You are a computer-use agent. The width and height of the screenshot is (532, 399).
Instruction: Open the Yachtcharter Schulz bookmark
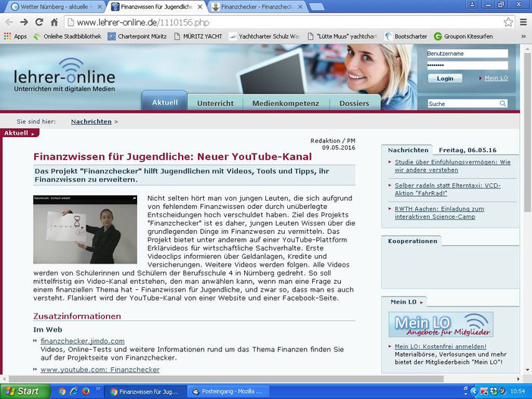coord(264,36)
